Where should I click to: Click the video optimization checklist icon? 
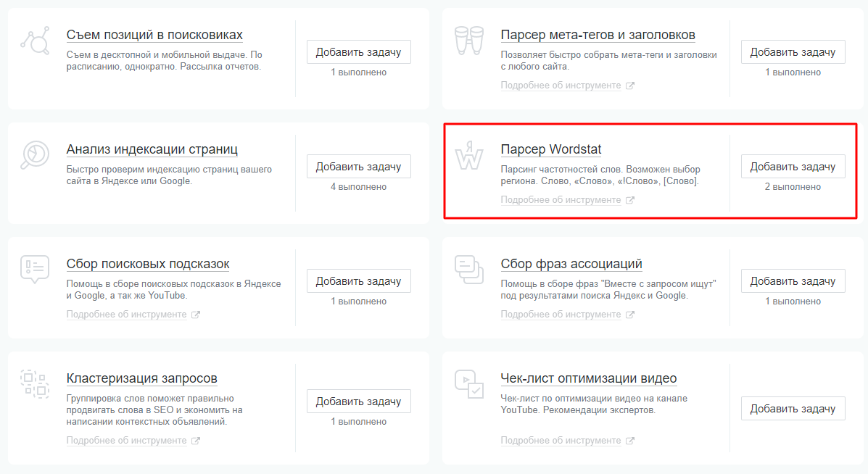click(469, 384)
